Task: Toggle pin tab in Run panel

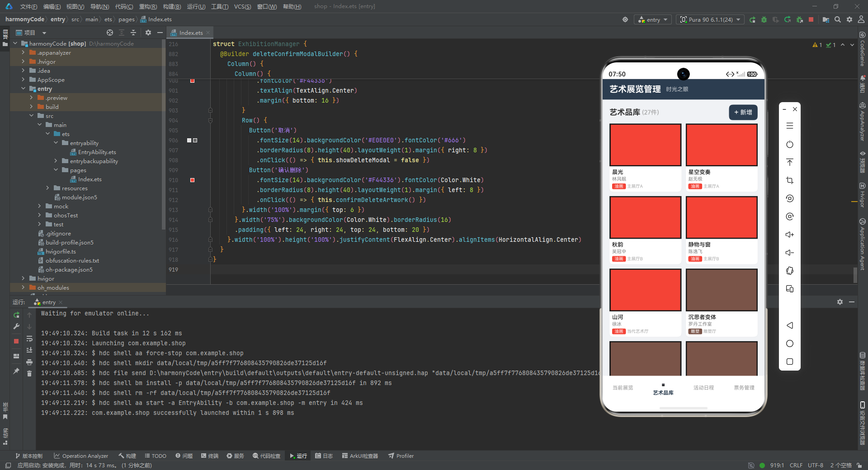Action: point(16,371)
